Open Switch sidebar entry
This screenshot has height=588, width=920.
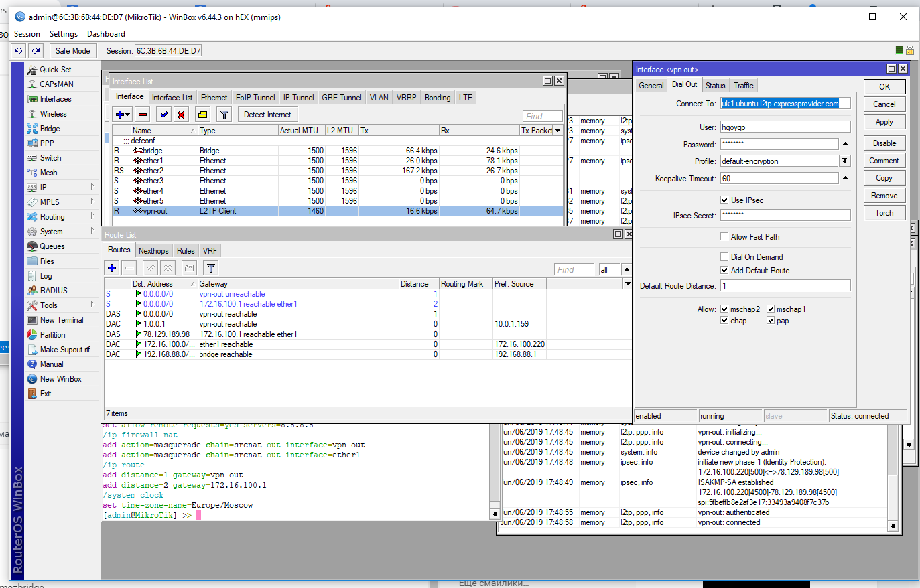50,158
